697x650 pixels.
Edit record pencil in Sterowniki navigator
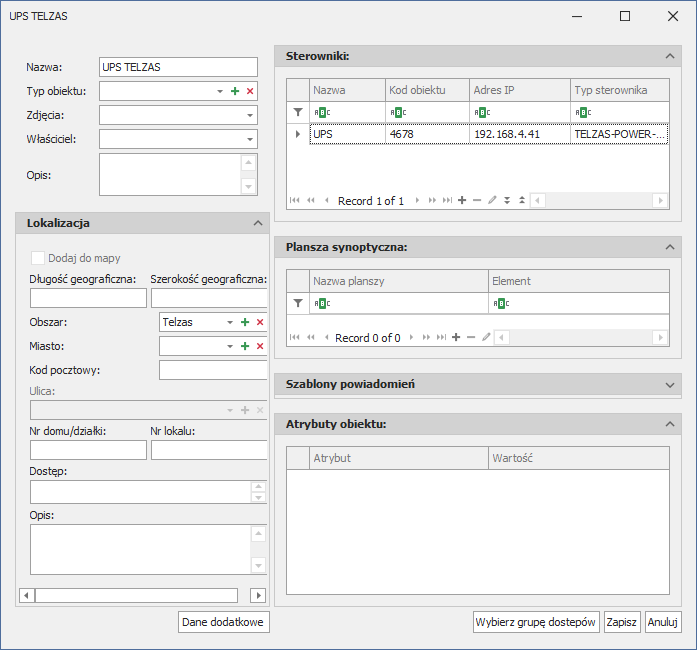coord(492,201)
